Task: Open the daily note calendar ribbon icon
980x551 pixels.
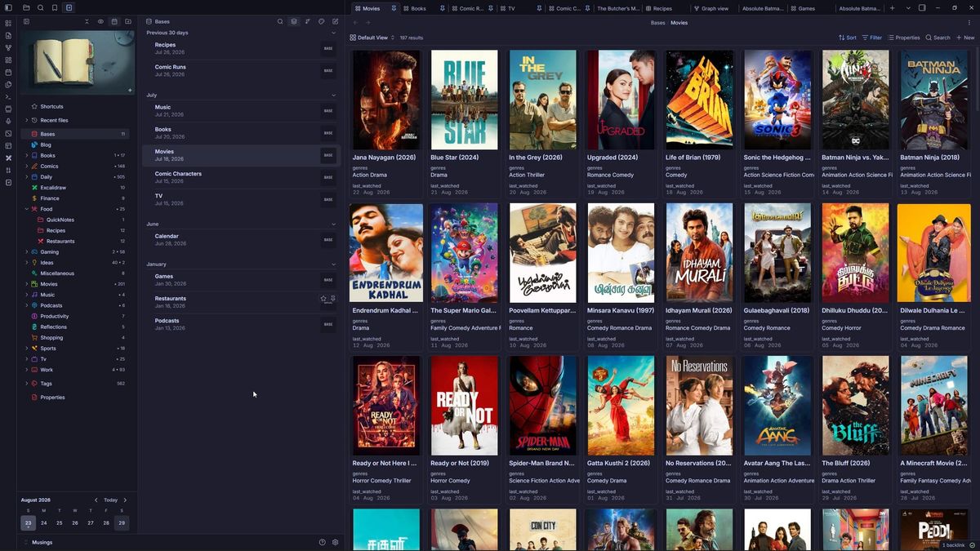Action: pos(8,72)
